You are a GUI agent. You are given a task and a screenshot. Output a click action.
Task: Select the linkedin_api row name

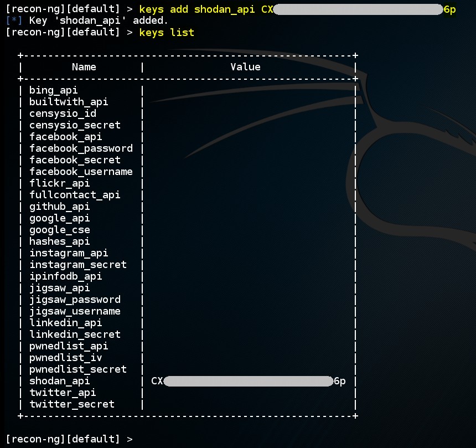(x=65, y=323)
